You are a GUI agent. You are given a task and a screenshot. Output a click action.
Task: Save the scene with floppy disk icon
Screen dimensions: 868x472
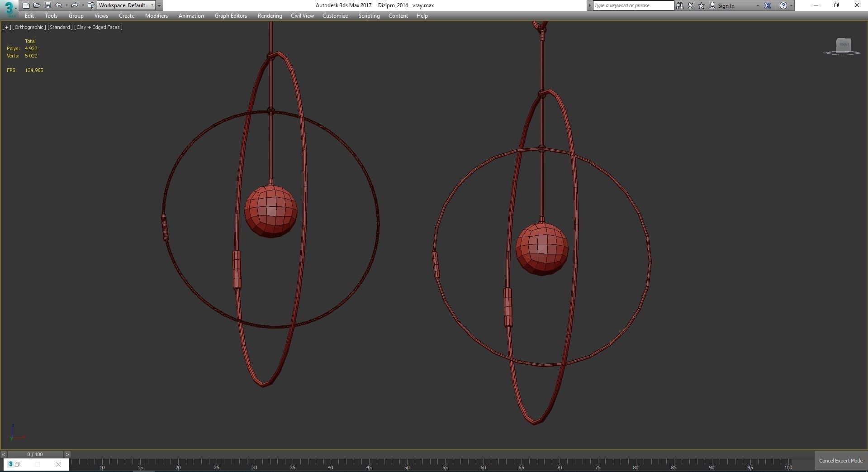tap(47, 5)
